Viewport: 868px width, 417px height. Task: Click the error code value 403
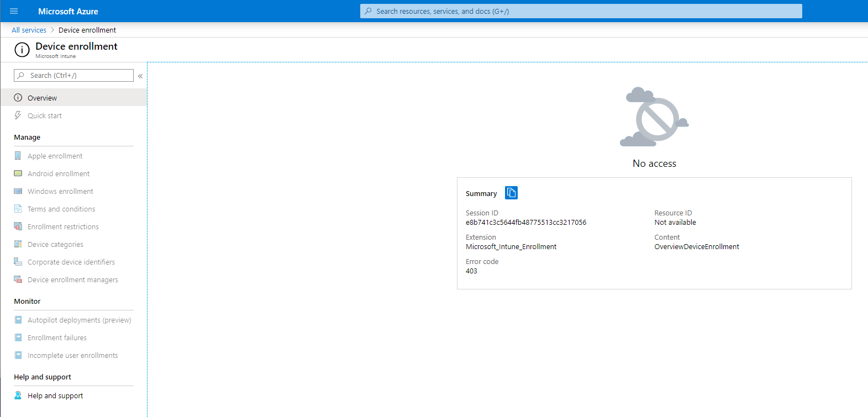point(471,271)
